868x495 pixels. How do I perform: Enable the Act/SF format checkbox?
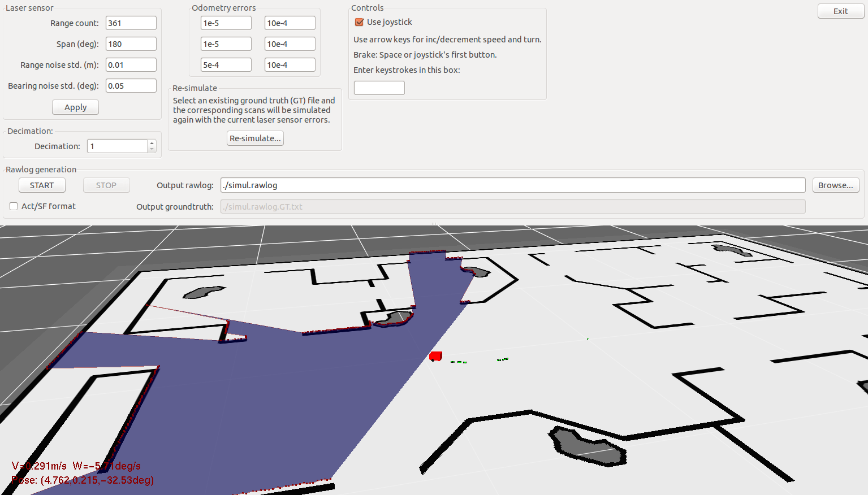point(14,206)
